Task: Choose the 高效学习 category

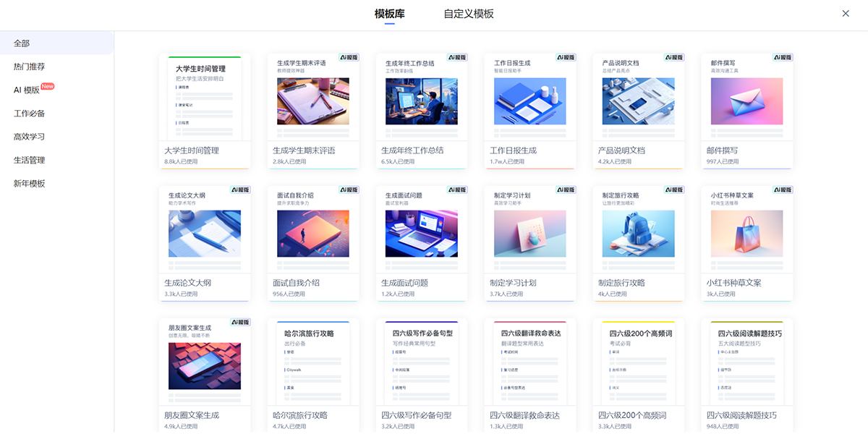Action: [30, 137]
